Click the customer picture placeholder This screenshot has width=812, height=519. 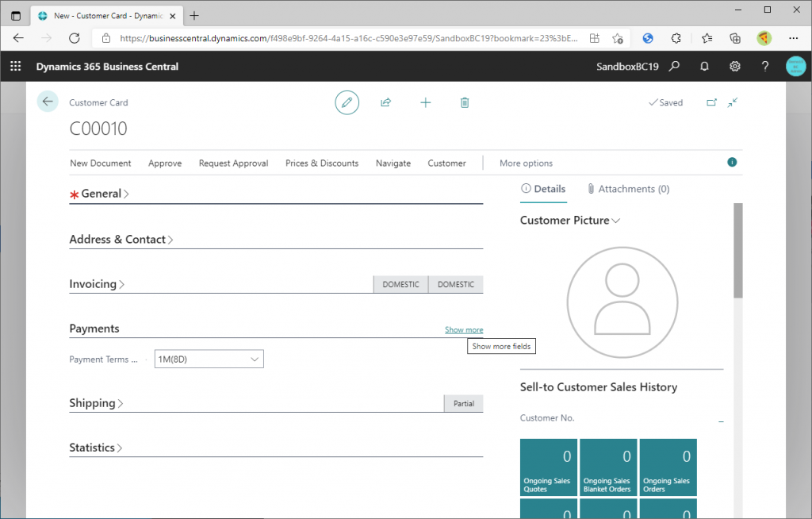pos(622,302)
